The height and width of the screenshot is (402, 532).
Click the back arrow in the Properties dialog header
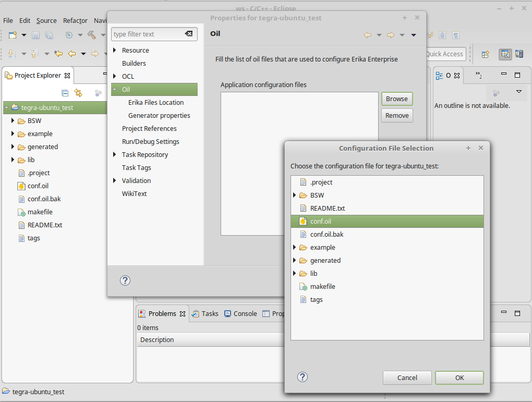pyautogui.click(x=368, y=35)
